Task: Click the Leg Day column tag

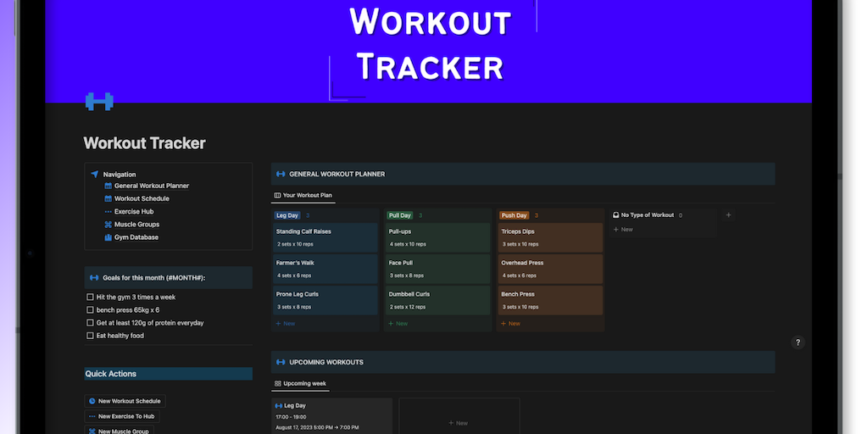Action: 287,215
